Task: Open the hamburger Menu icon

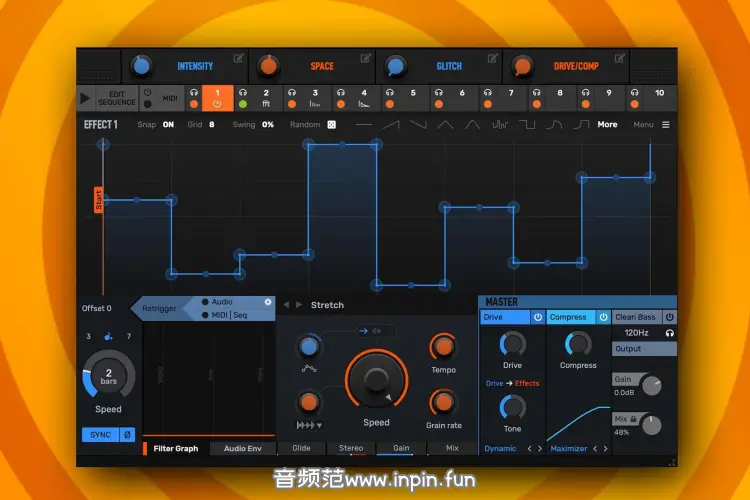Action: point(665,124)
